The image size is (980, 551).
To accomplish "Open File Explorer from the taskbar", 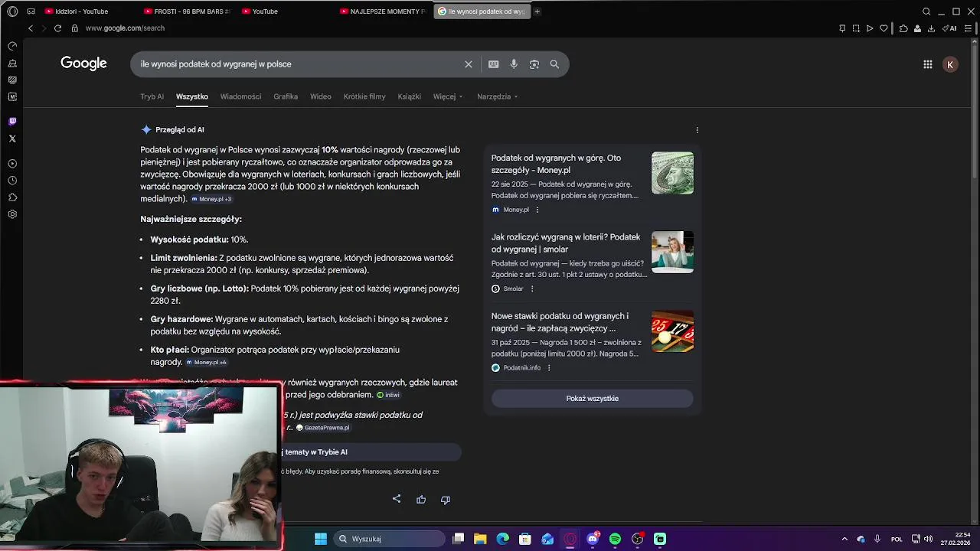I will 480,539.
